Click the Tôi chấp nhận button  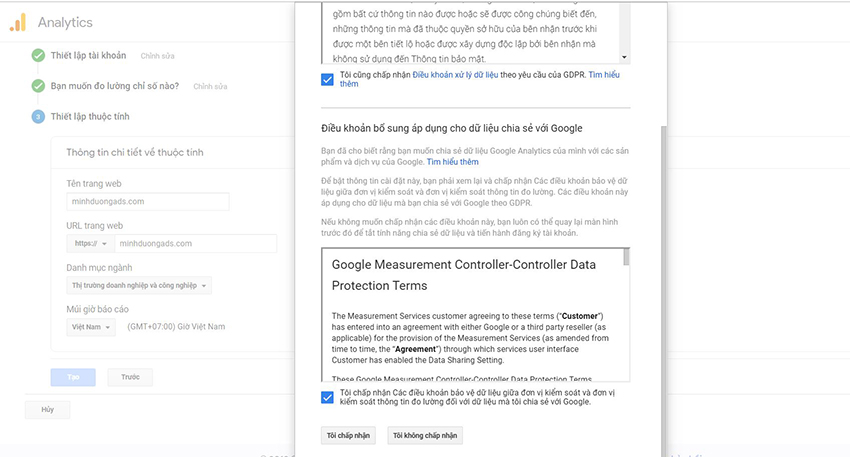pyautogui.click(x=348, y=435)
